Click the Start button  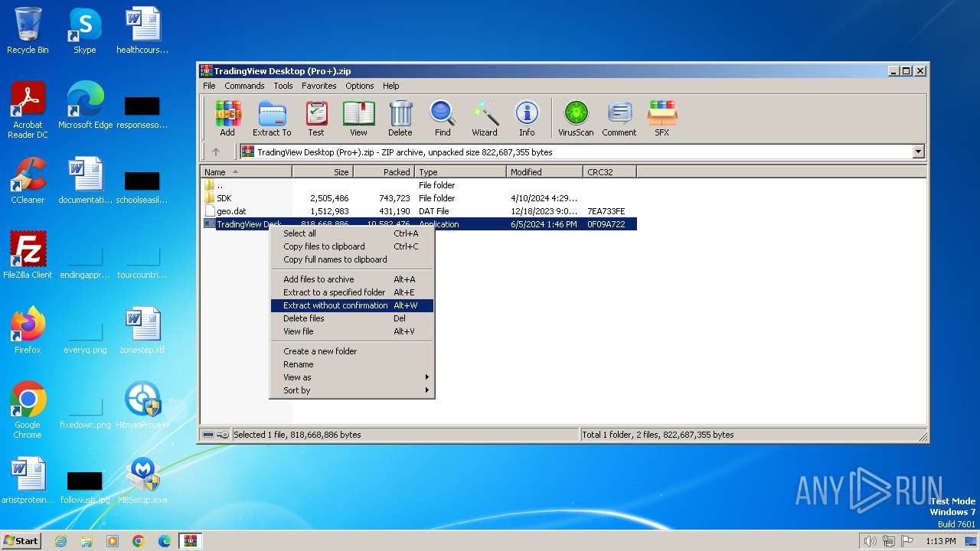21,540
